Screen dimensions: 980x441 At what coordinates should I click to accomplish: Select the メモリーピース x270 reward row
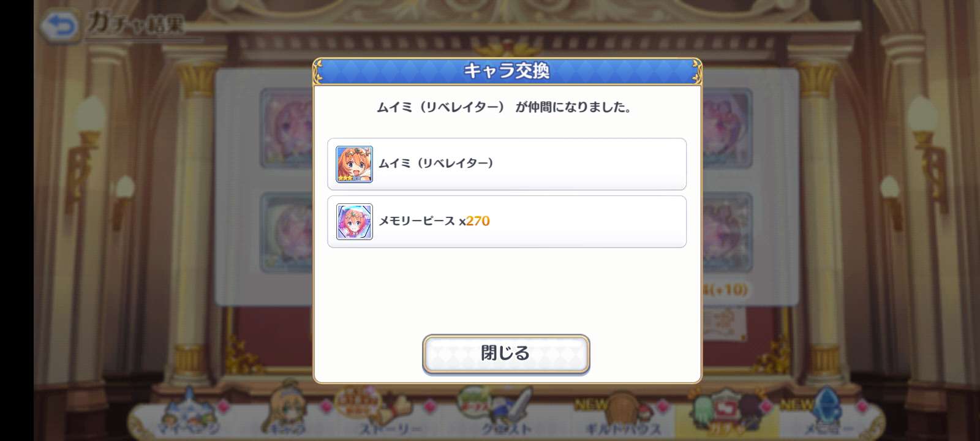point(507,222)
